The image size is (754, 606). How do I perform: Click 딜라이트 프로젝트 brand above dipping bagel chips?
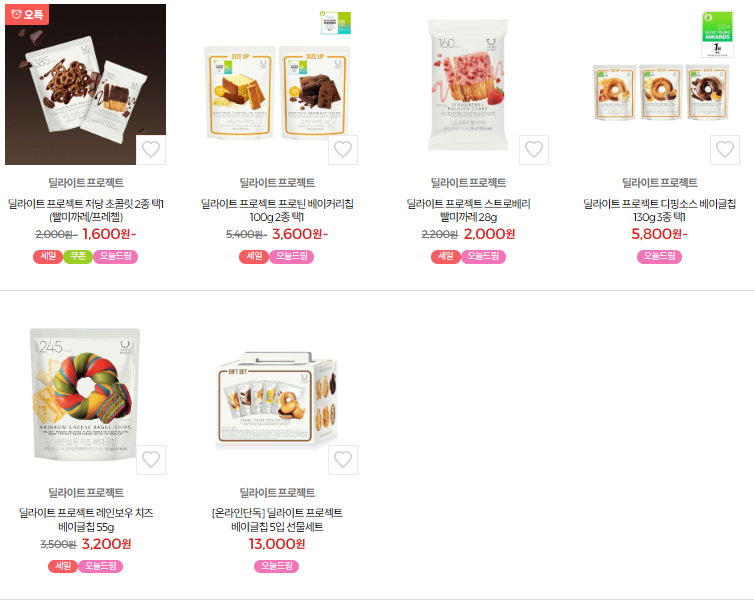click(x=660, y=183)
